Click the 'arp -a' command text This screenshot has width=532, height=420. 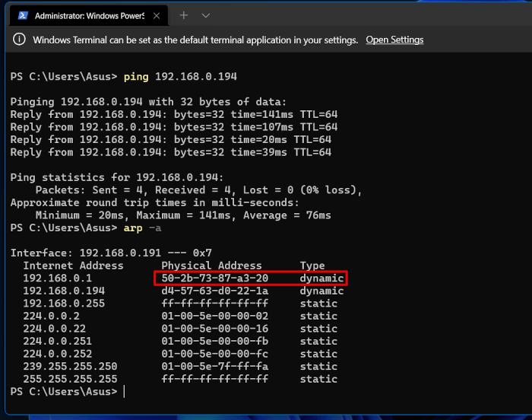142,228
